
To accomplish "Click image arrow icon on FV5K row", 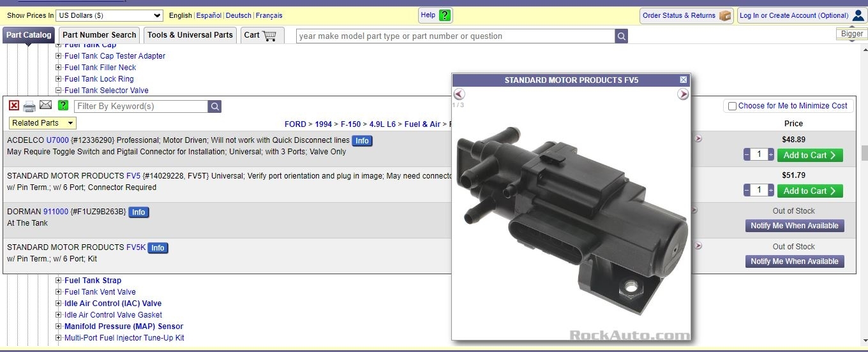I will pyautogui.click(x=698, y=246).
